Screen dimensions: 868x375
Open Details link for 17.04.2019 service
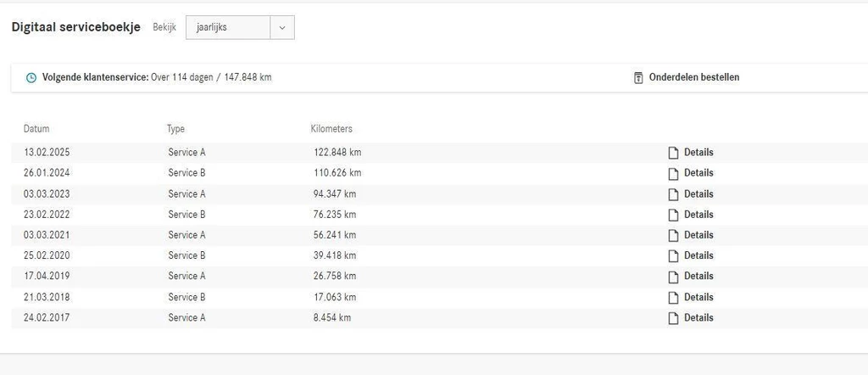[x=698, y=276]
